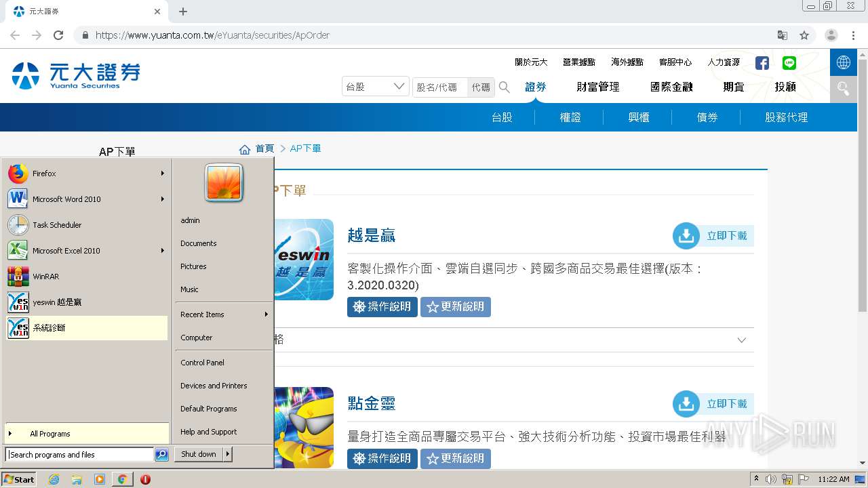The width and height of the screenshot is (868, 488).
Task: Open 客服中心 top link
Action: click(x=675, y=62)
